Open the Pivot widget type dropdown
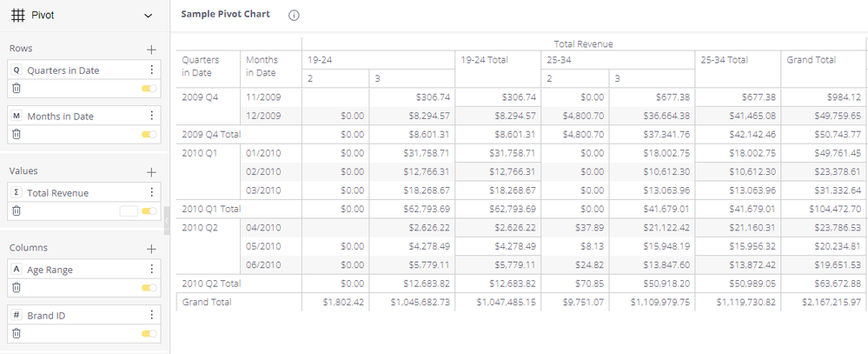The width and height of the screenshot is (868, 354). (148, 16)
